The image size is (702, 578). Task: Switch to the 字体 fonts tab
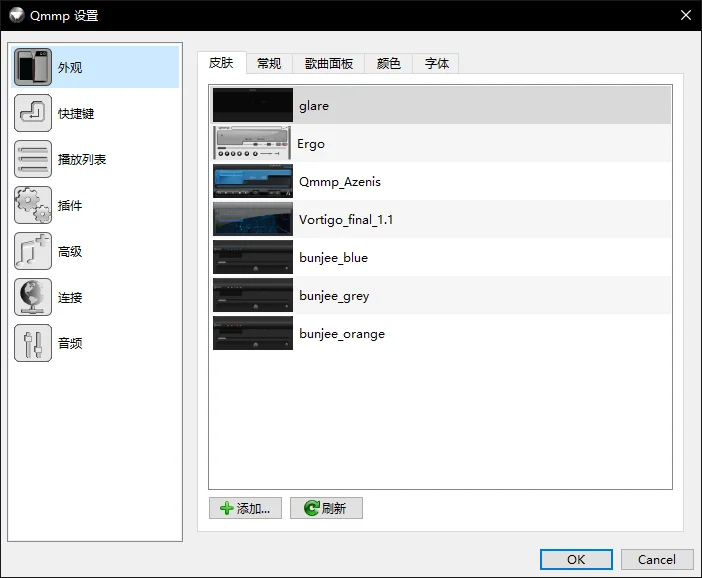pos(437,64)
